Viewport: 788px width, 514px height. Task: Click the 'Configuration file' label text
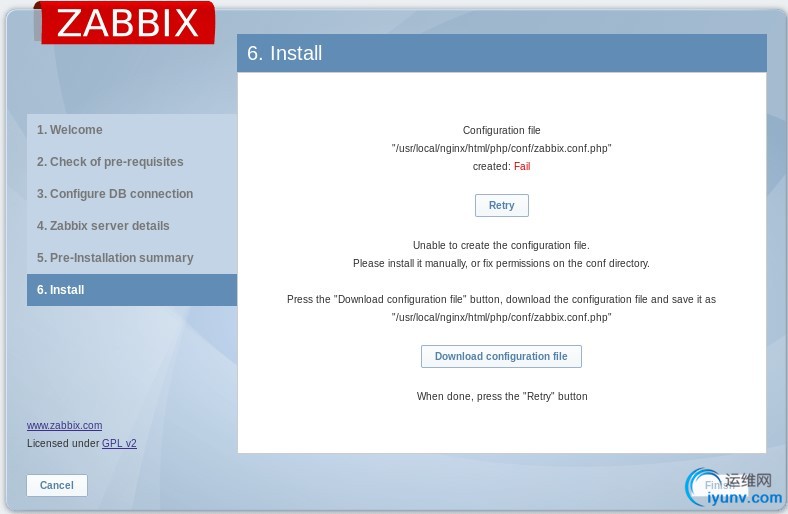click(502, 130)
